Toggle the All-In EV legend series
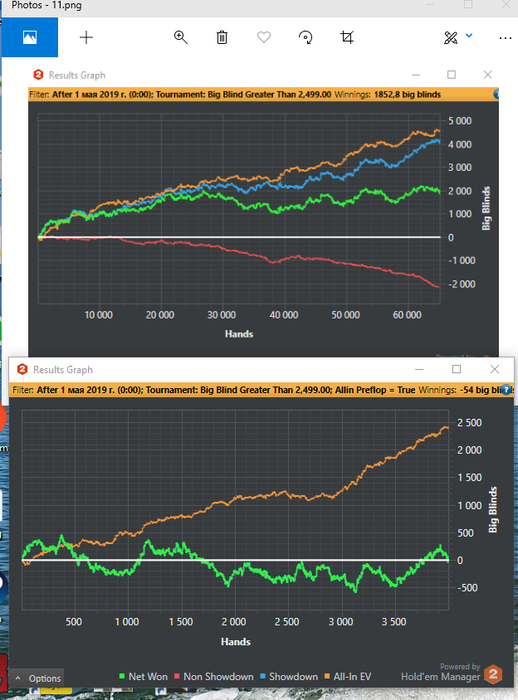Viewport: 518px width, 700px height. coord(347,676)
